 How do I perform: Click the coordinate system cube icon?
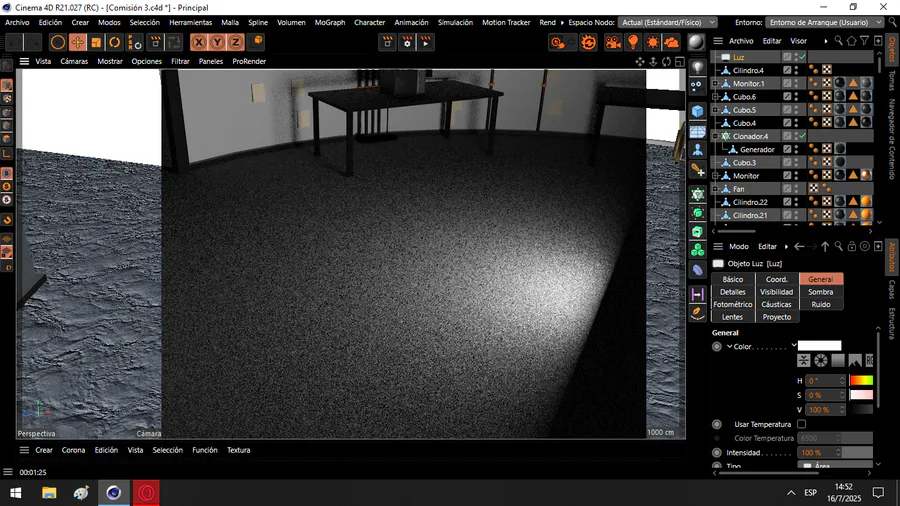258,41
